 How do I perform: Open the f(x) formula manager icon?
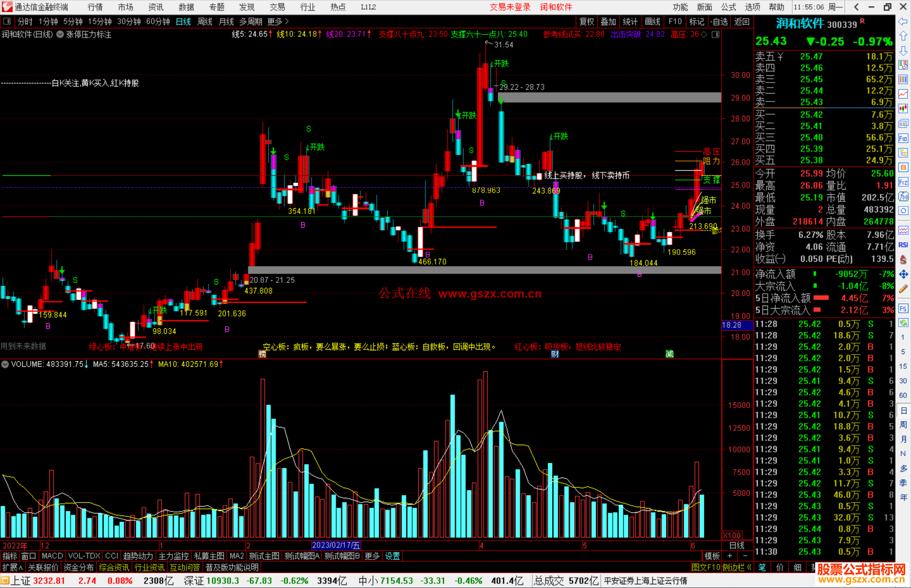point(903,196)
